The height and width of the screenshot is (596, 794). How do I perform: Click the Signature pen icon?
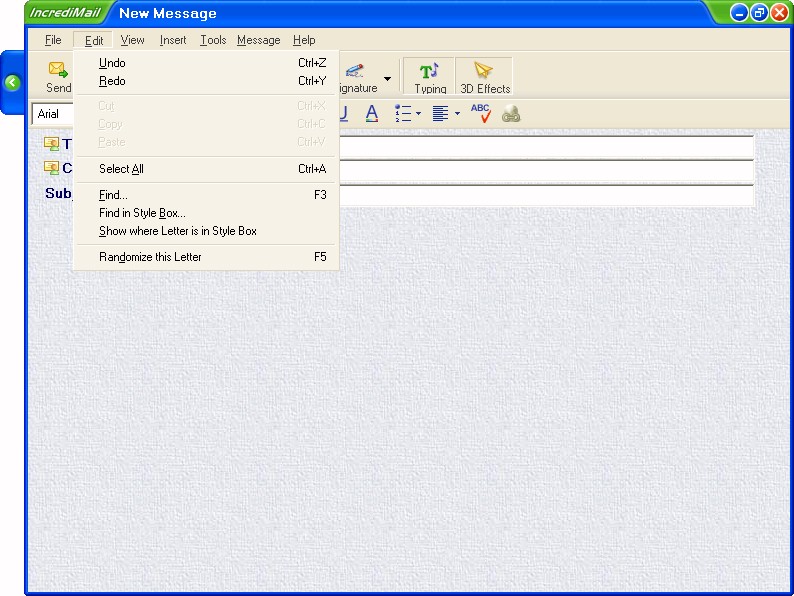[354, 71]
